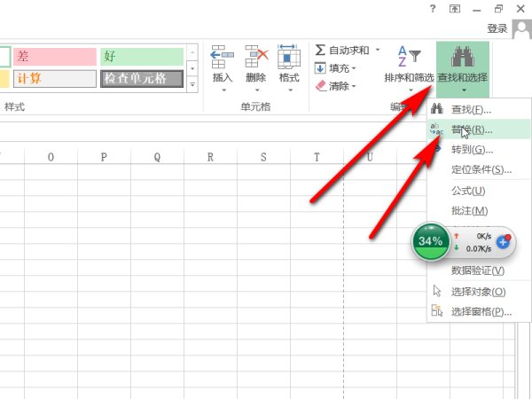
Task: Click the blue plus icon on network widget
Action: coord(503,242)
